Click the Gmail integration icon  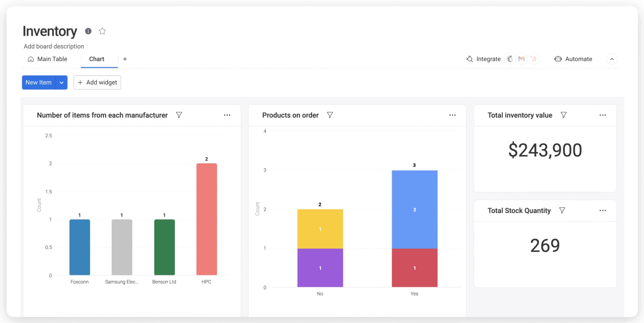(521, 59)
